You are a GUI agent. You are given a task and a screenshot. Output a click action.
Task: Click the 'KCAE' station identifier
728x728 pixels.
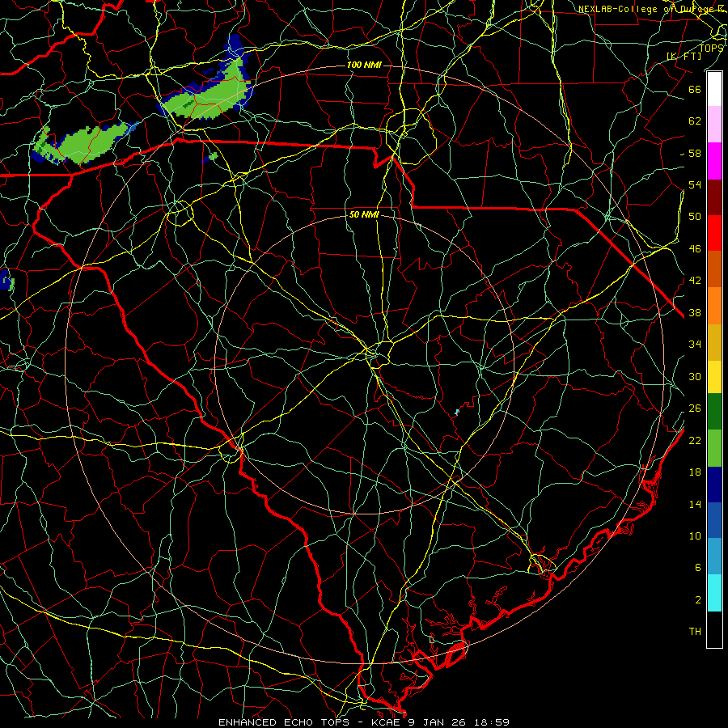coord(387,722)
